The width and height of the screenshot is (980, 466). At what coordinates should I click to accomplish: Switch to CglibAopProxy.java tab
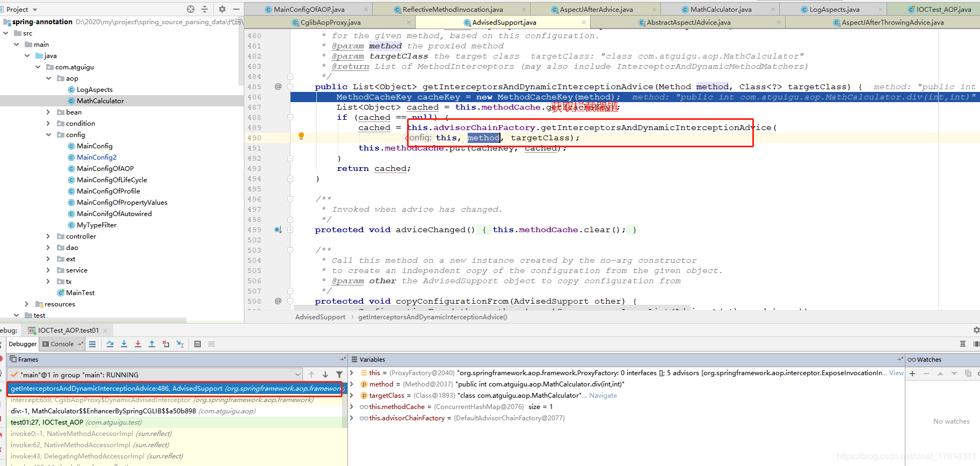point(330,22)
